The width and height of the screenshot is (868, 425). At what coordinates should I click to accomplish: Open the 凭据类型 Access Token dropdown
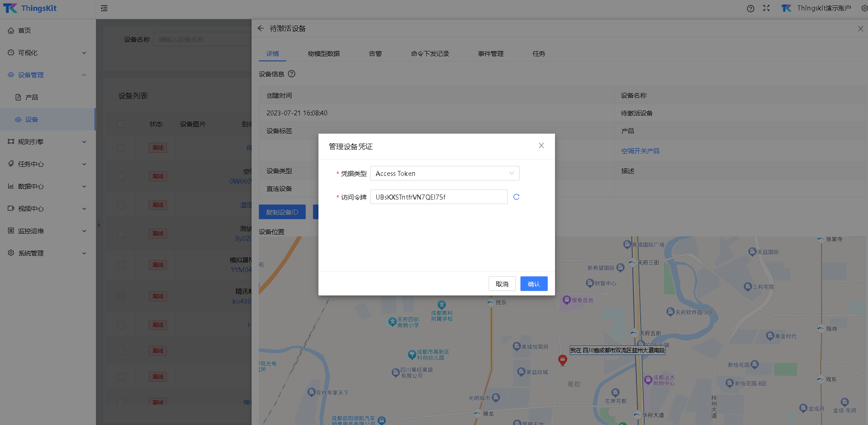tap(444, 173)
